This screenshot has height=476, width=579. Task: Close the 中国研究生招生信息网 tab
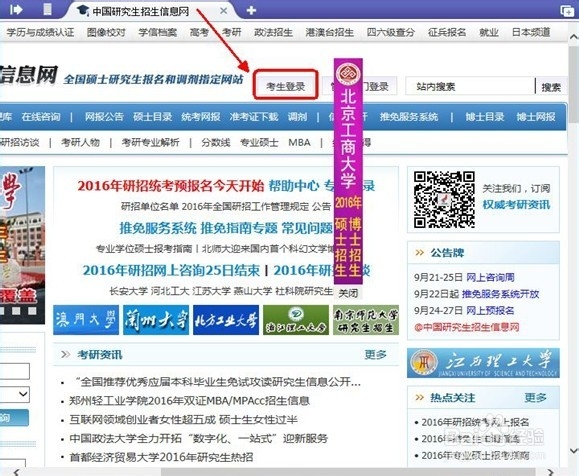[x=223, y=11]
